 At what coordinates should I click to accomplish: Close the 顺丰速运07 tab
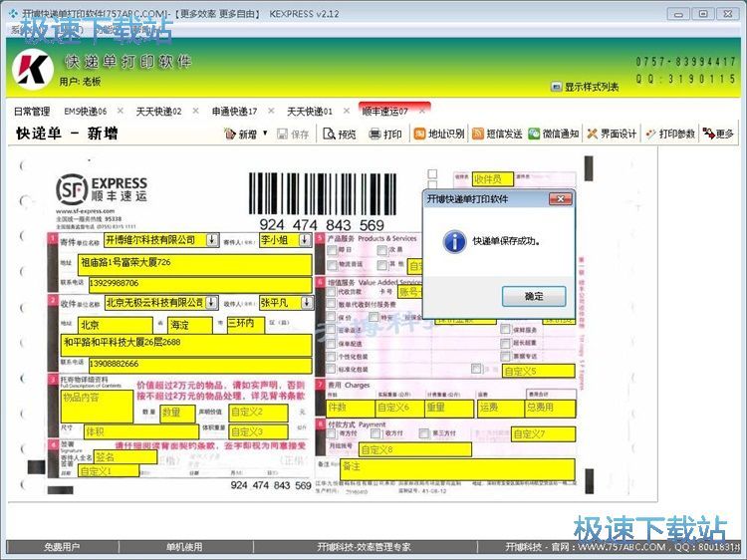click(422, 111)
